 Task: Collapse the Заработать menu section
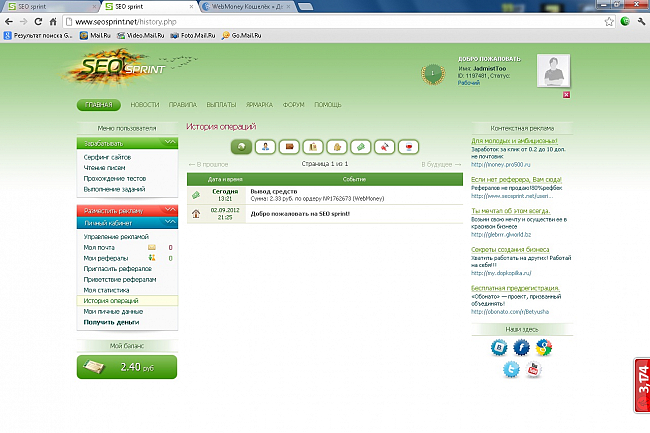tap(127, 143)
